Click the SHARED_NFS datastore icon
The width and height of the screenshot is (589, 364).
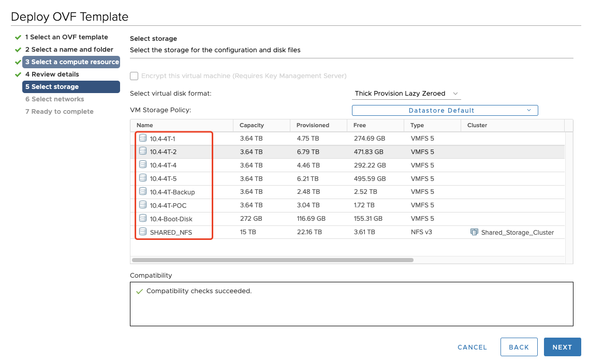click(x=143, y=232)
